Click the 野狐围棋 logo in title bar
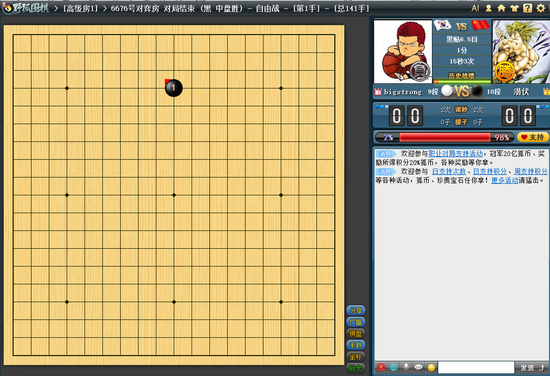Viewport: 550px width, 376px height. click(26, 8)
